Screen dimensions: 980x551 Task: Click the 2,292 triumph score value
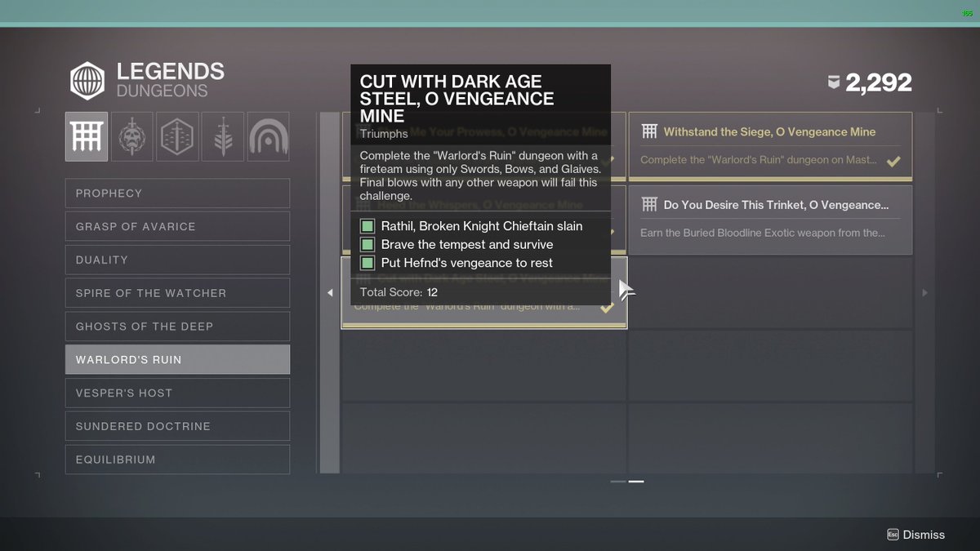point(879,82)
